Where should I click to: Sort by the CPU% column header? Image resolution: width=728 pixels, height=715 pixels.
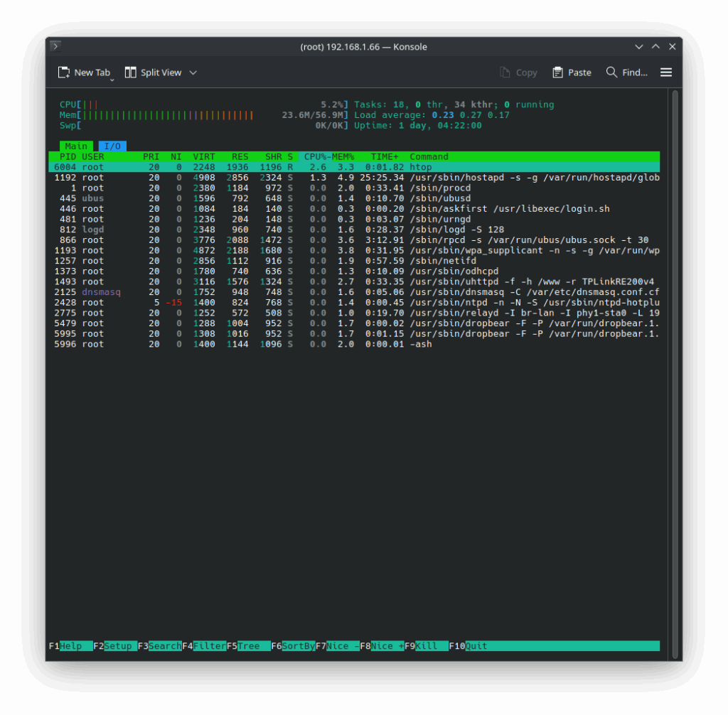pyautogui.click(x=315, y=156)
